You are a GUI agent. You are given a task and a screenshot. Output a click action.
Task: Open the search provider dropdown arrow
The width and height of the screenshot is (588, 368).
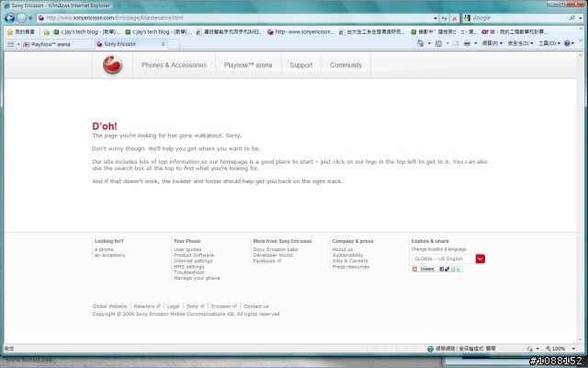581,18
